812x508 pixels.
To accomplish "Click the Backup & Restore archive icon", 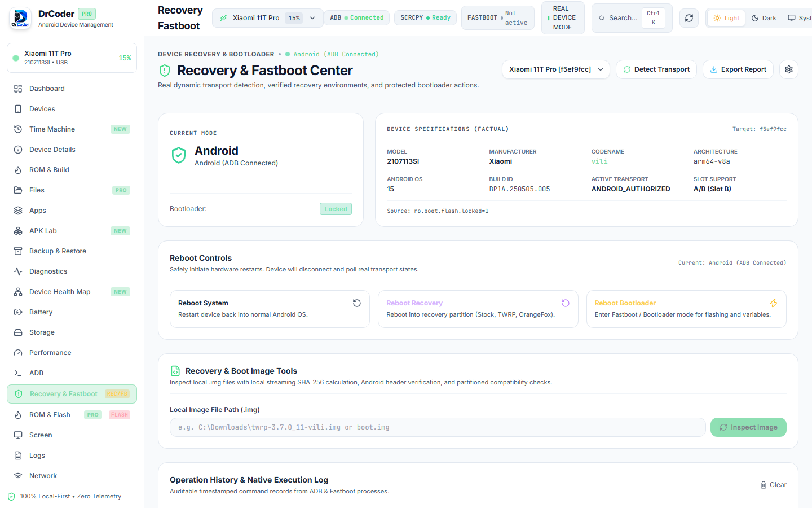I will pyautogui.click(x=18, y=251).
